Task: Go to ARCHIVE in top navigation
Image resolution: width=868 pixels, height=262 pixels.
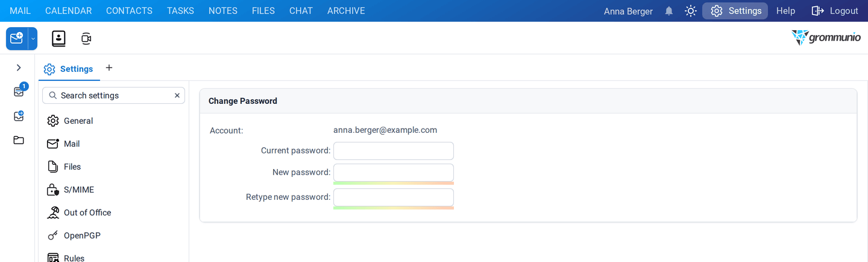Action: pyautogui.click(x=346, y=11)
